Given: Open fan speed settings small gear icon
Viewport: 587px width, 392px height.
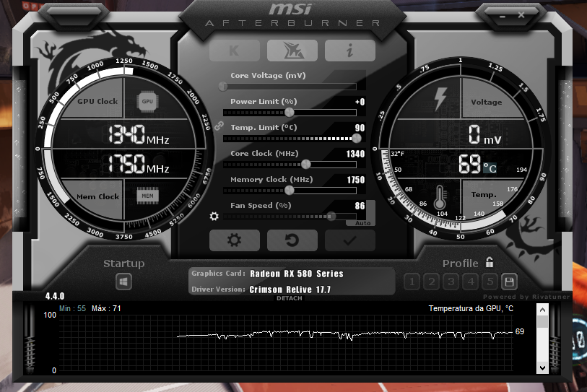Looking at the screenshot, I should tap(214, 216).
